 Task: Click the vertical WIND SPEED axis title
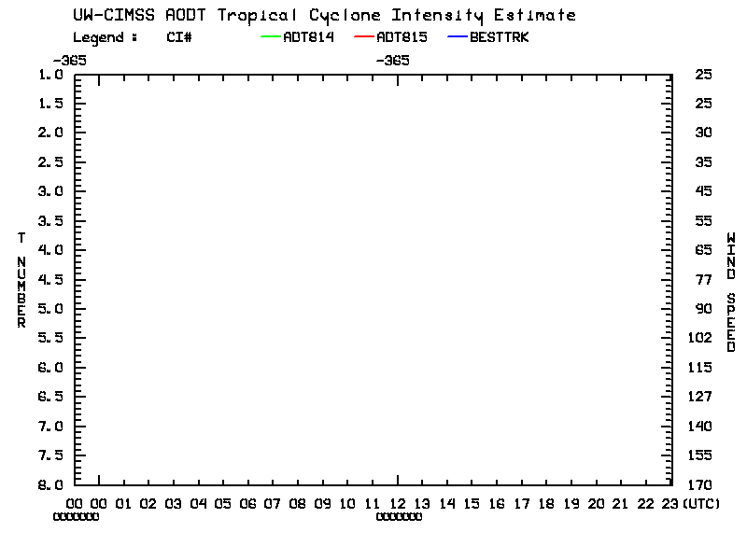click(732, 292)
